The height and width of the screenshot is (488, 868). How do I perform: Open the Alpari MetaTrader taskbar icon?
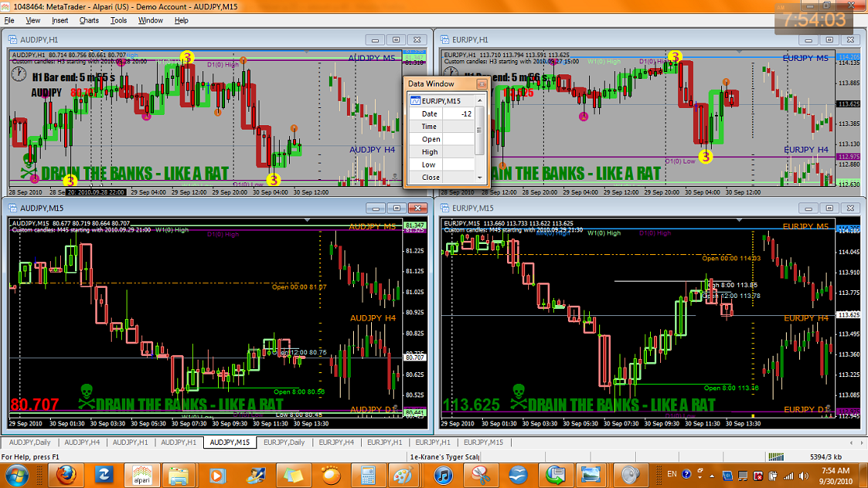(x=141, y=475)
